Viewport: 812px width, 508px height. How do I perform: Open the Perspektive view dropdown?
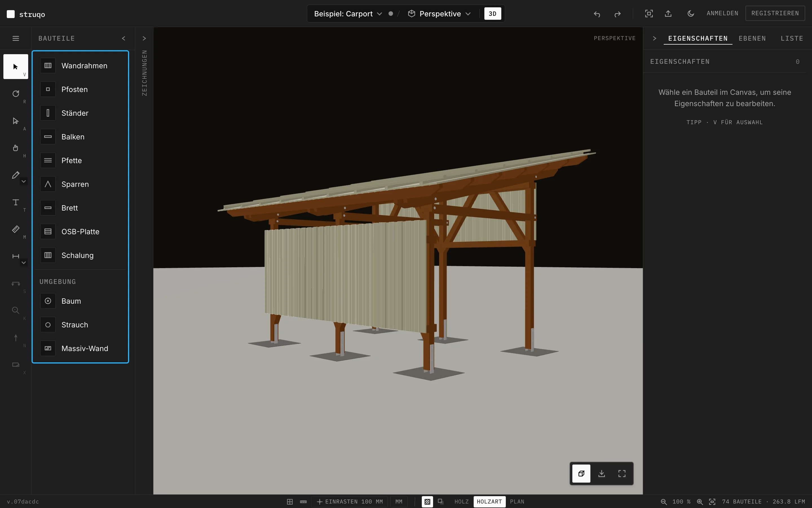439,14
